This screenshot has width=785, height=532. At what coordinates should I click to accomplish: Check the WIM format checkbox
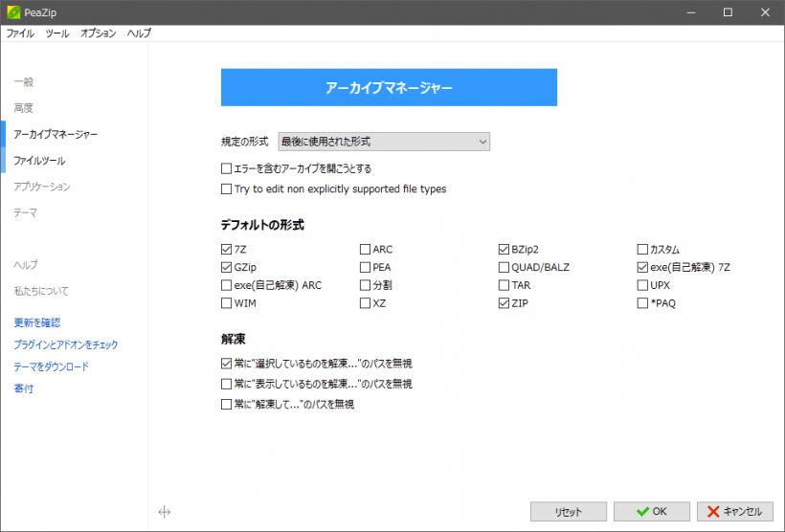(x=226, y=303)
